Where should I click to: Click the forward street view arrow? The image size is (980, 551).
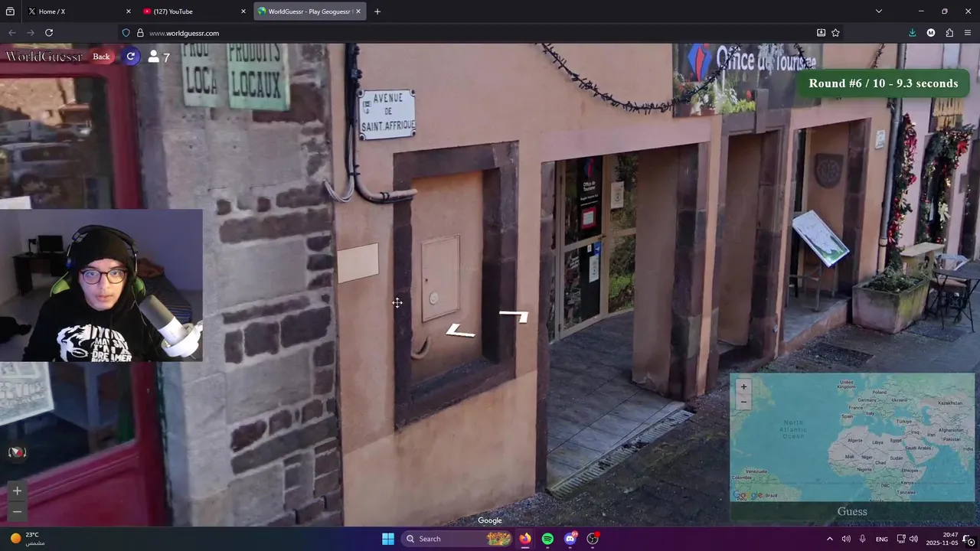pyautogui.click(x=514, y=315)
